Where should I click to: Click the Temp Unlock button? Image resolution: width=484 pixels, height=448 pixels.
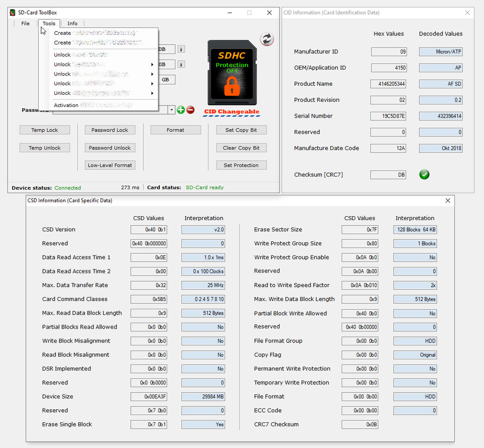click(45, 148)
